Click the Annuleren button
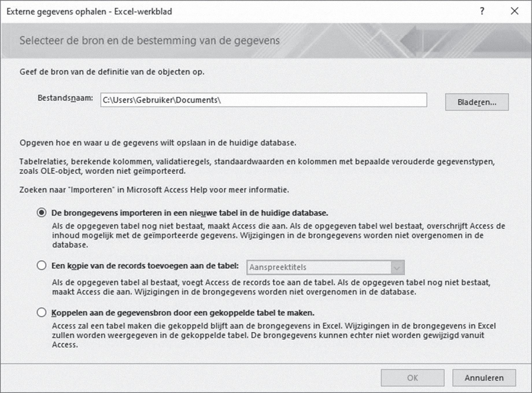 [484, 378]
